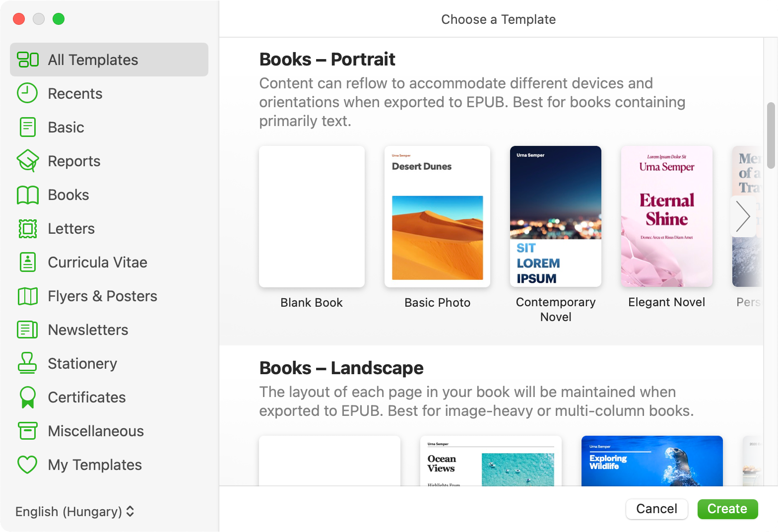The image size is (778, 532).
Task: Select the Blank Book portrait template thumbnail
Action: pyautogui.click(x=312, y=216)
